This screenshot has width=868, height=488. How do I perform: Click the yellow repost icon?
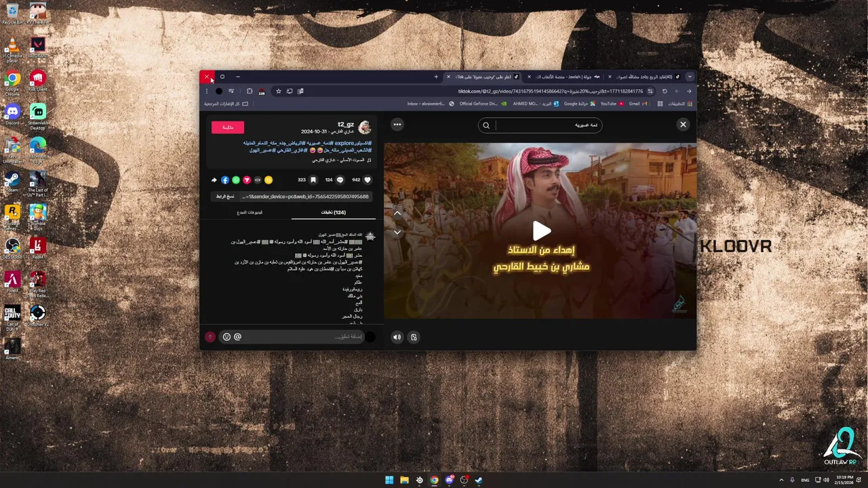coord(269,180)
